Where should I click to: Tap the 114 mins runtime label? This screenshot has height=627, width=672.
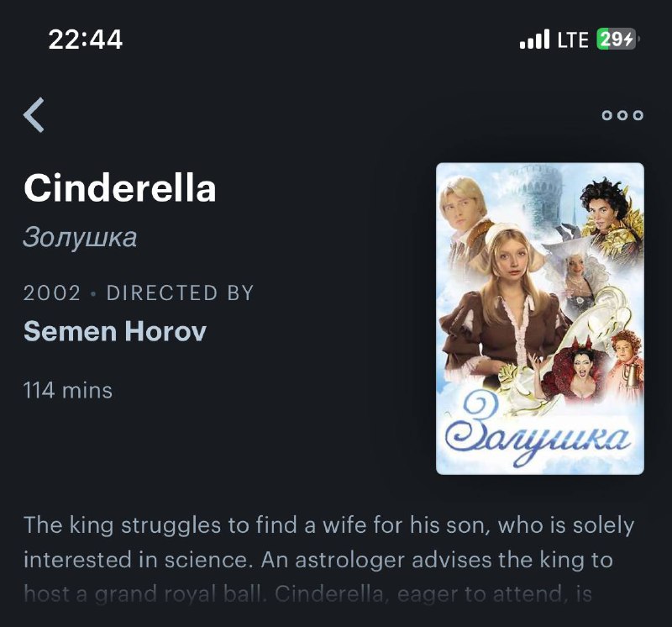tap(68, 391)
